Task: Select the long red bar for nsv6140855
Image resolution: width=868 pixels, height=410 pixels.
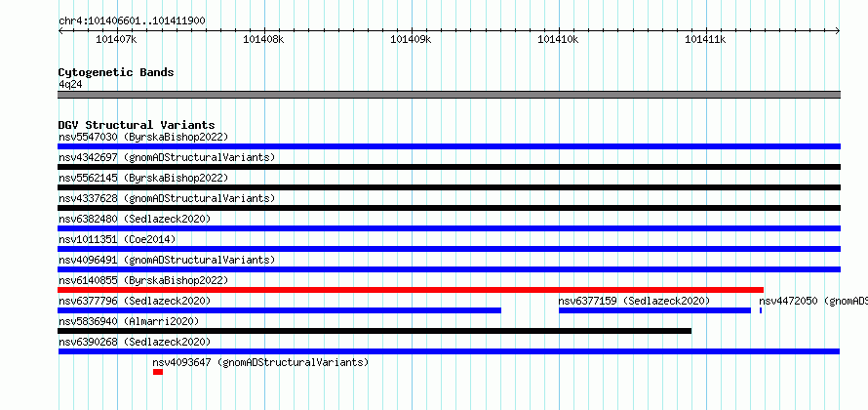Action: (411, 290)
